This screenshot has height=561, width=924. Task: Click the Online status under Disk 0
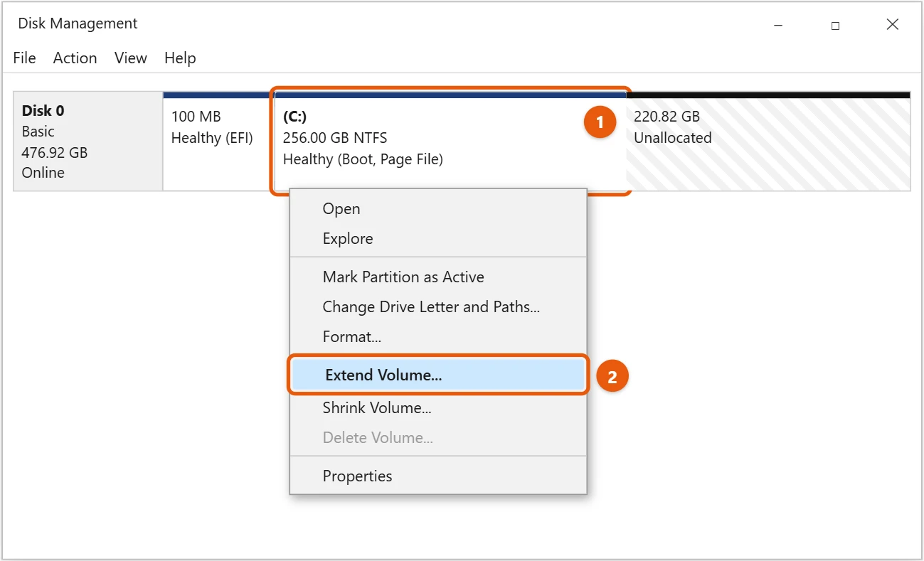[43, 173]
